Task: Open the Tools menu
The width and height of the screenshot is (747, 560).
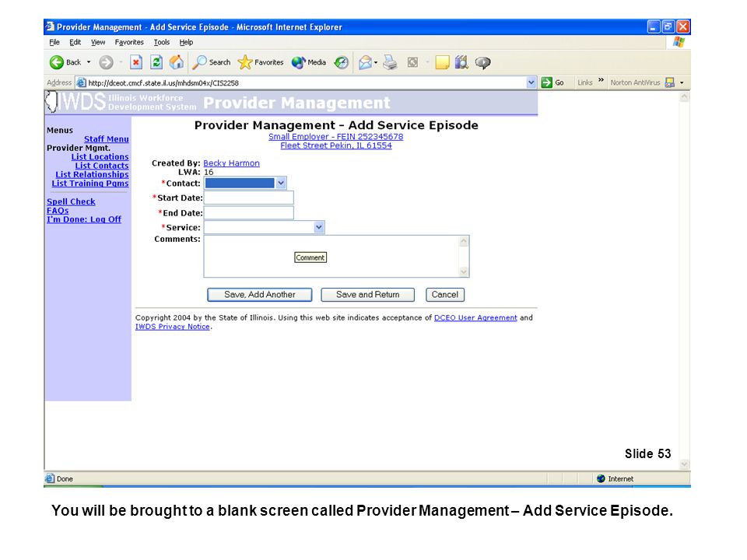Action: (162, 42)
